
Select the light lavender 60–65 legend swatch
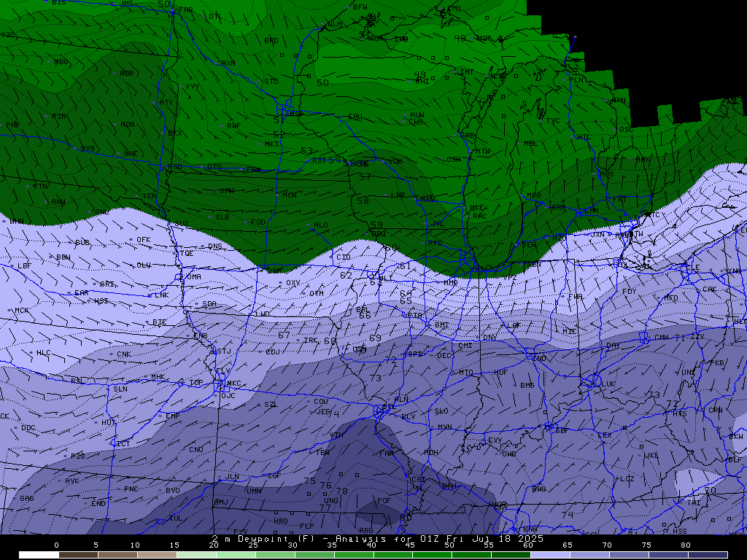[x=550, y=555]
